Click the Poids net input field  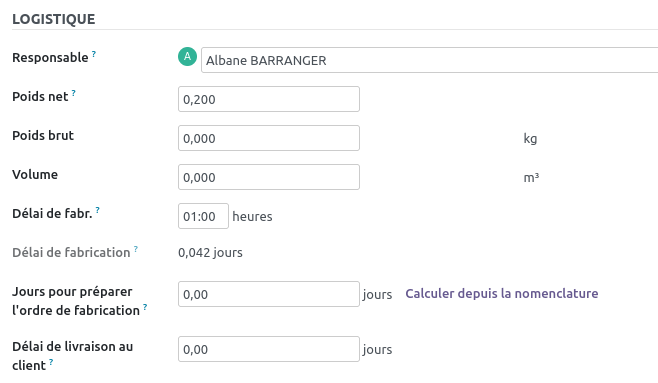tap(269, 99)
